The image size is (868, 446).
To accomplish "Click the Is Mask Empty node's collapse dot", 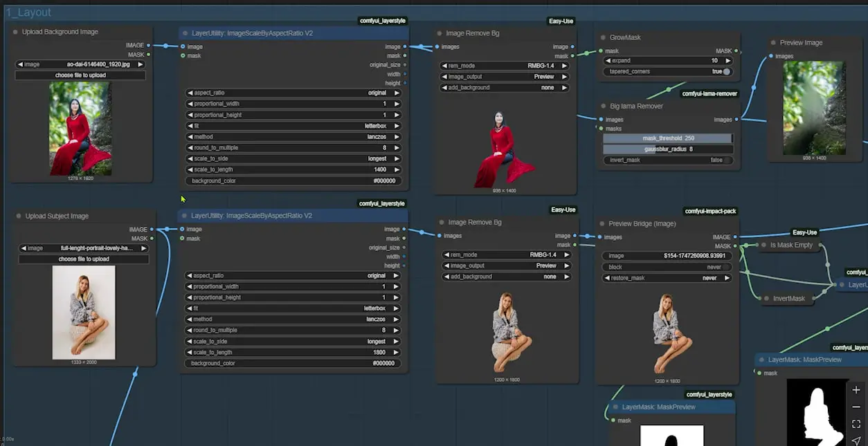I will [763, 245].
